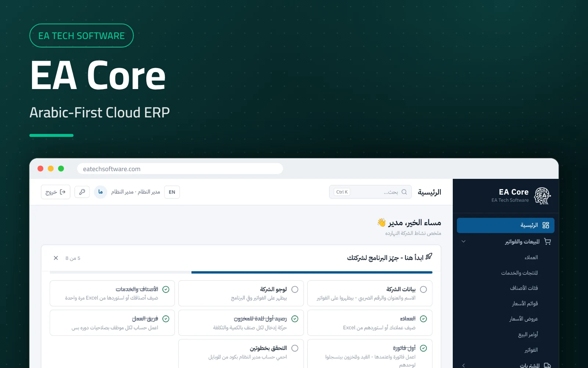The width and height of the screenshot is (588, 368).
Task: Open الفواتير in the sidebar
Action: click(531, 350)
